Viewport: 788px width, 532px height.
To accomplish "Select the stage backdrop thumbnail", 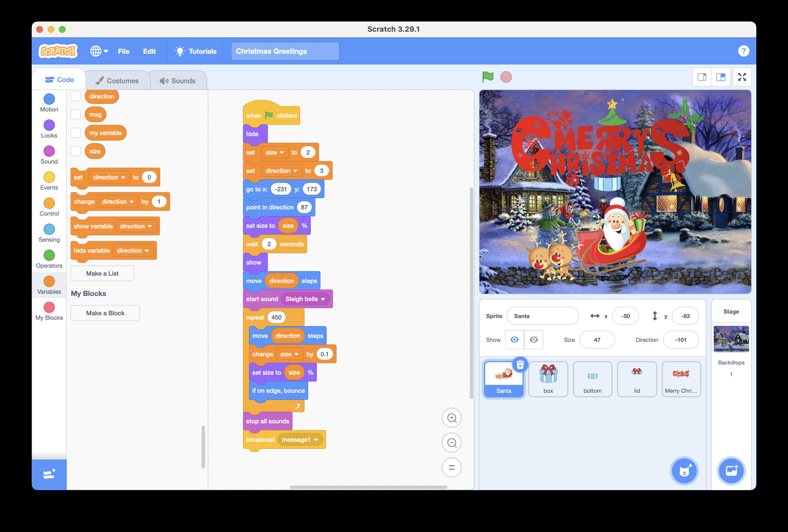I will click(x=731, y=339).
